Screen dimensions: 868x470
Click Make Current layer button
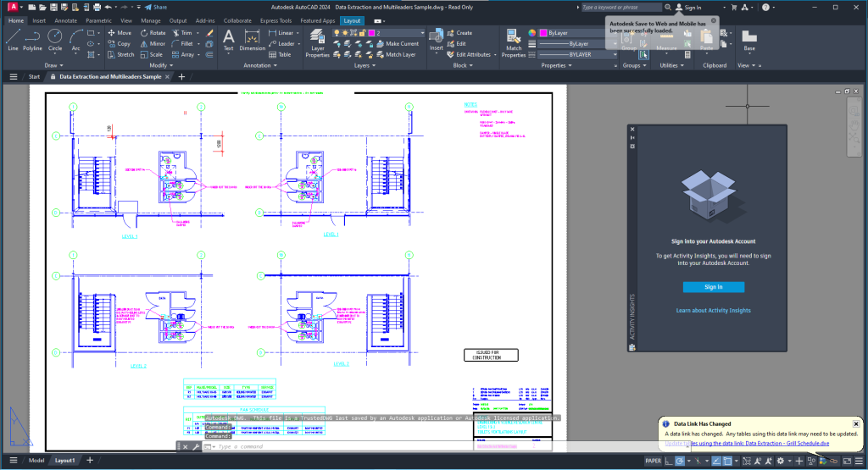[x=398, y=44]
